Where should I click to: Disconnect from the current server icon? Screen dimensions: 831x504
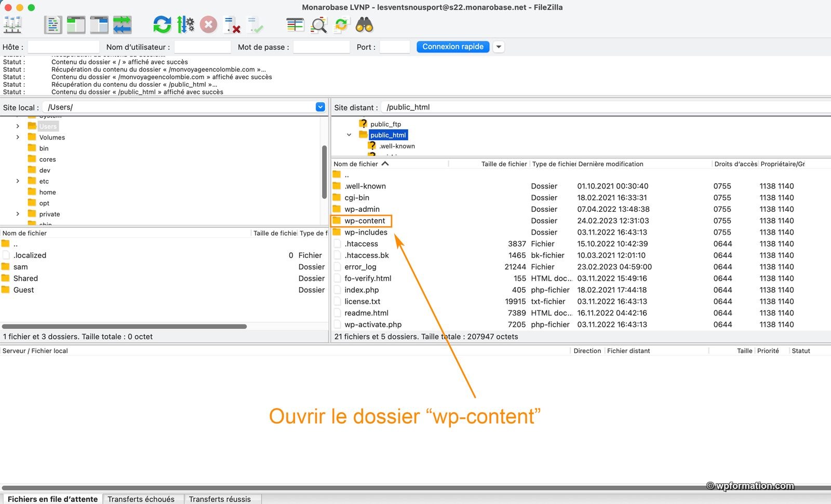(232, 25)
